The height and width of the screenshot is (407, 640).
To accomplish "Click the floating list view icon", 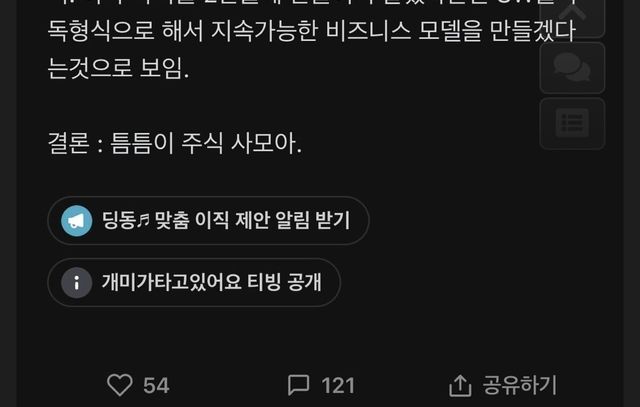I will click(x=572, y=123).
